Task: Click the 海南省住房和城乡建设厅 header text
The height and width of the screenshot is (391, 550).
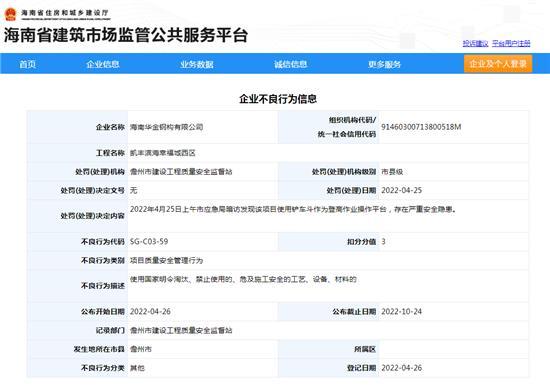Action: (x=65, y=13)
